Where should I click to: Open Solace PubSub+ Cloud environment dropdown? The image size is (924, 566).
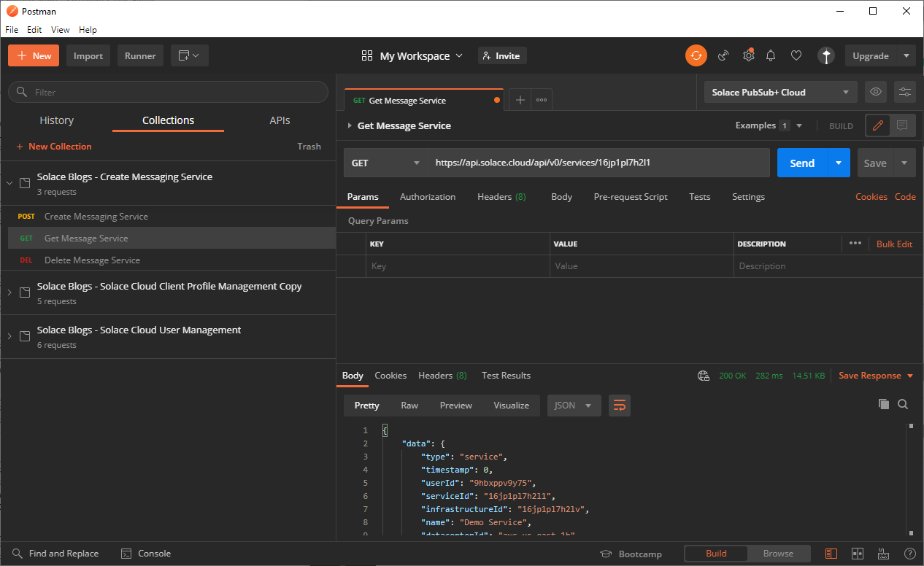pyautogui.click(x=780, y=92)
